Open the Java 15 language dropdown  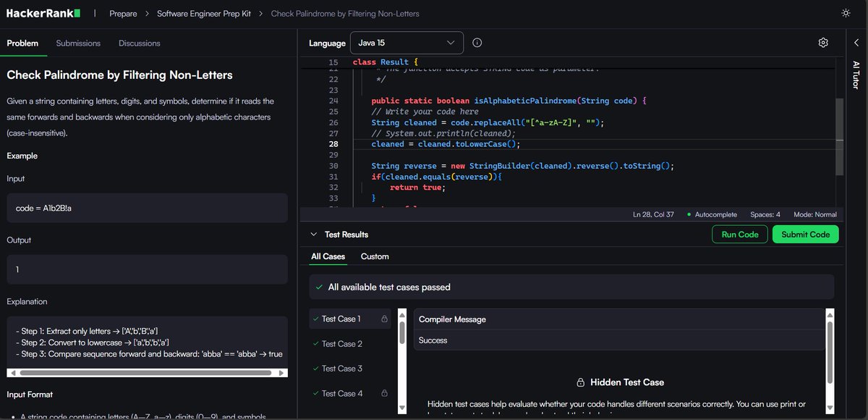407,43
